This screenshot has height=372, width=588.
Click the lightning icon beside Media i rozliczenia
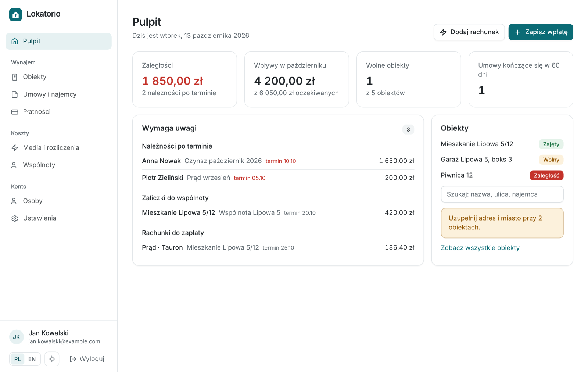coord(15,148)
